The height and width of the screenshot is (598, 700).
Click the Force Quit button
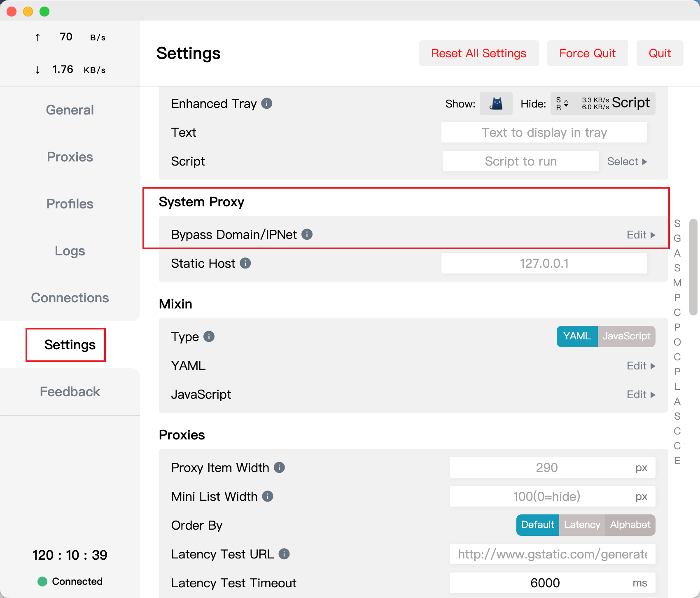pyautogui.click(x=587, y=53)
